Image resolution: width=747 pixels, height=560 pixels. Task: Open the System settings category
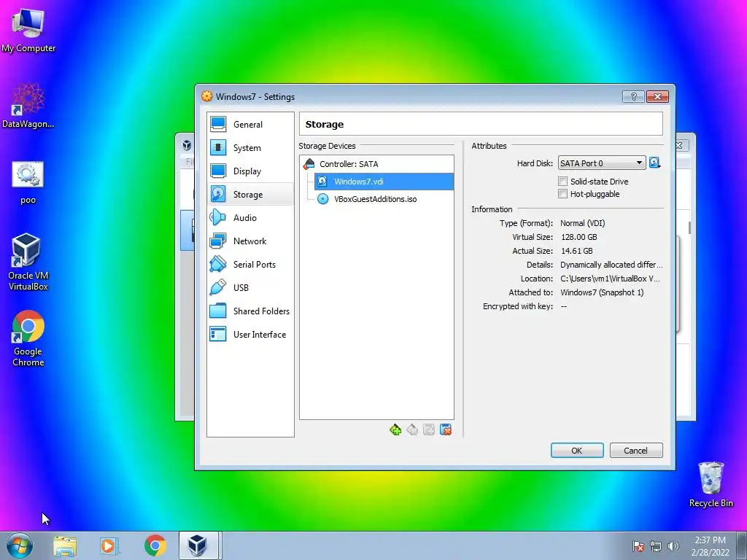click(250, 147)
